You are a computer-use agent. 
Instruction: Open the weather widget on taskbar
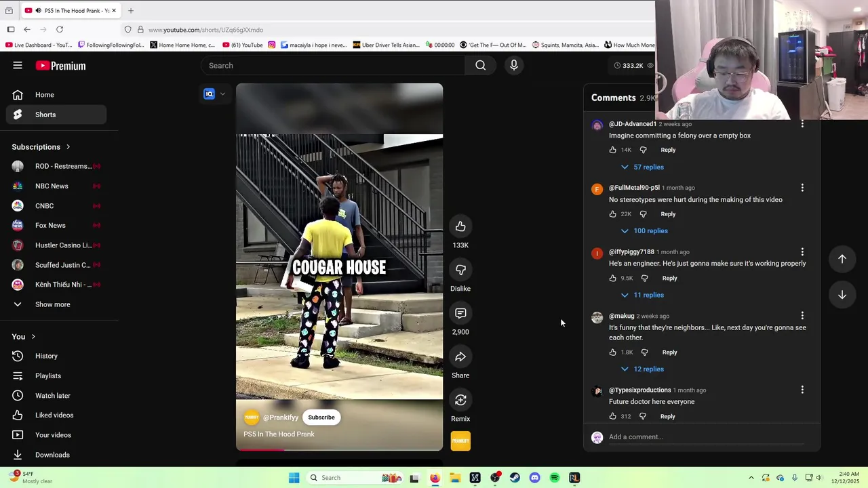click(x=31, y=477)
